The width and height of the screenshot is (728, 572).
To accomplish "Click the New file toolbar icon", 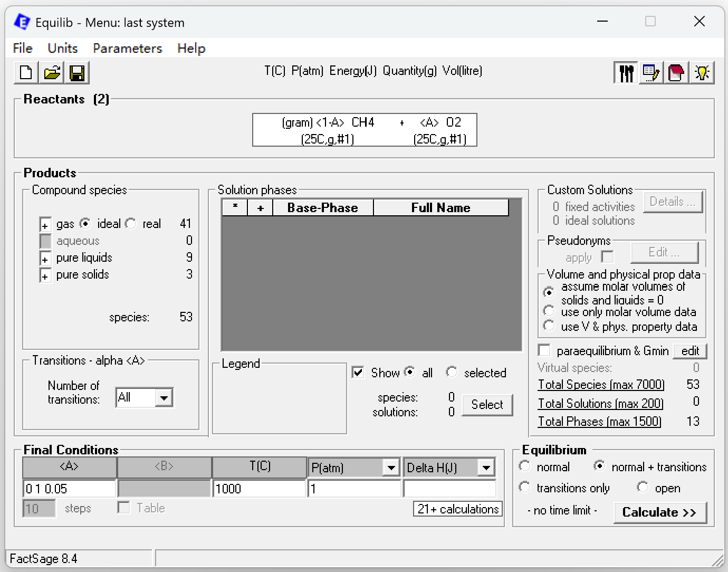I will pos(26,72).
